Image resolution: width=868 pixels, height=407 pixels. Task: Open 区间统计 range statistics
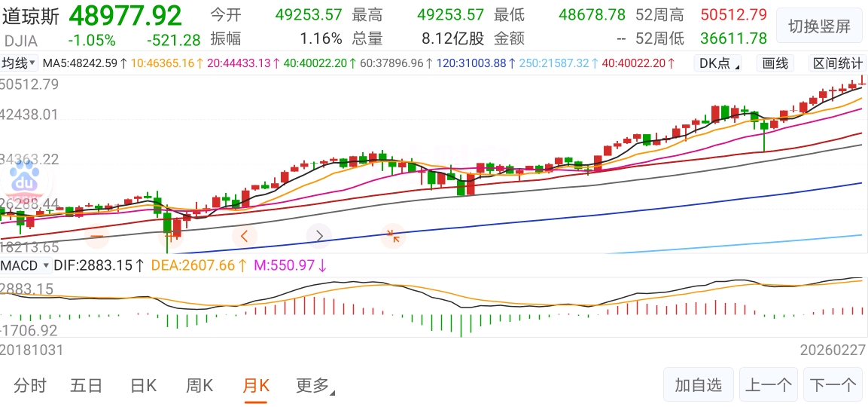[838, 64]
